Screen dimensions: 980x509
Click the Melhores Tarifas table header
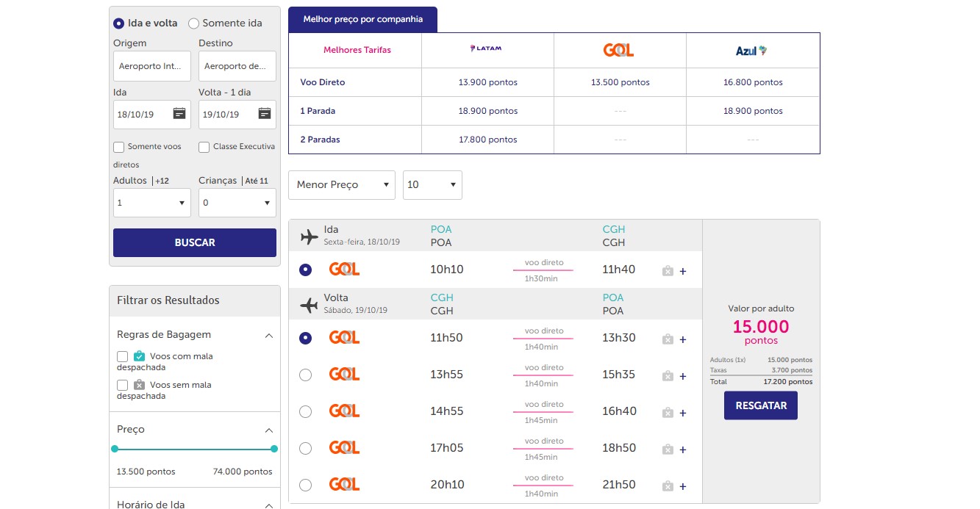coord(357,50)
